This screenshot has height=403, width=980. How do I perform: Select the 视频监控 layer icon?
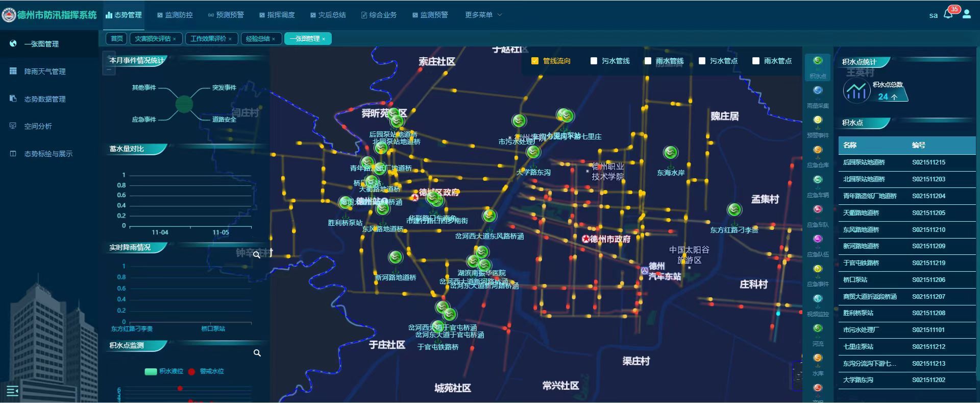pos(818,299)
